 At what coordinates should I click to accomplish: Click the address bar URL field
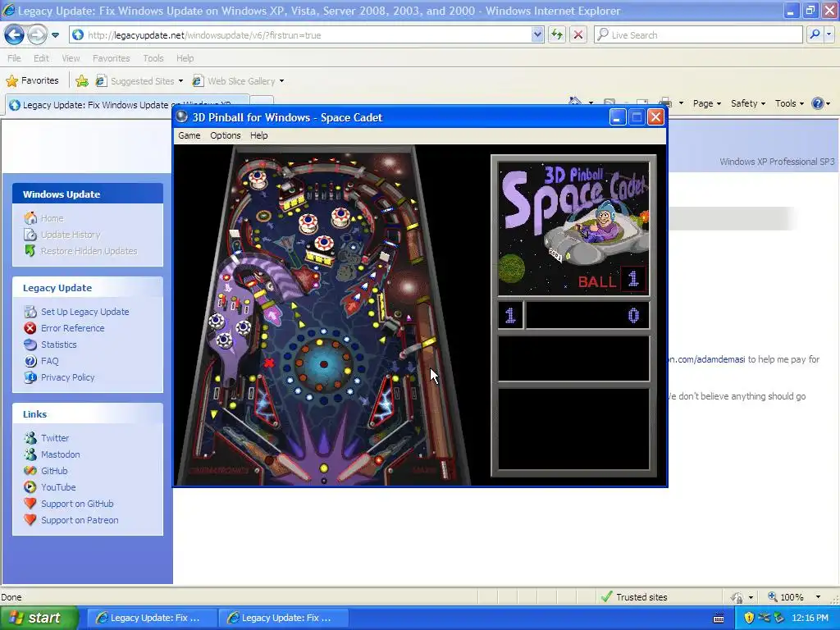(308, 34)
